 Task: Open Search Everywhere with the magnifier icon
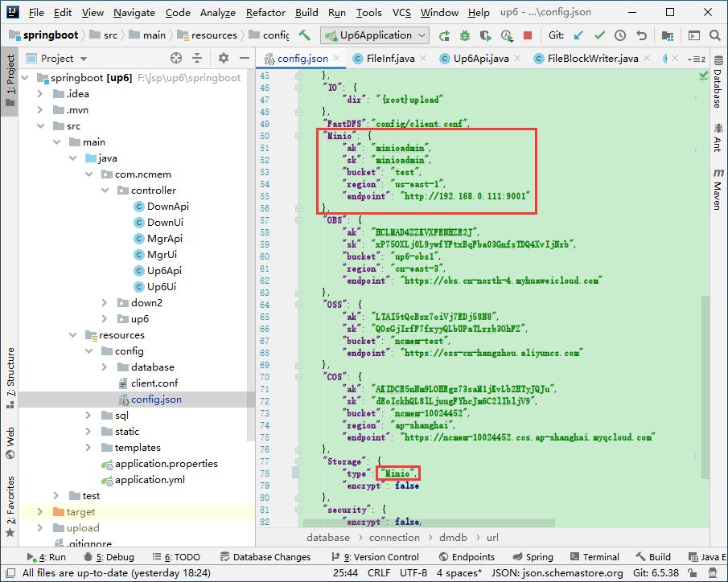pyautogui.click(x=714, y=35)
